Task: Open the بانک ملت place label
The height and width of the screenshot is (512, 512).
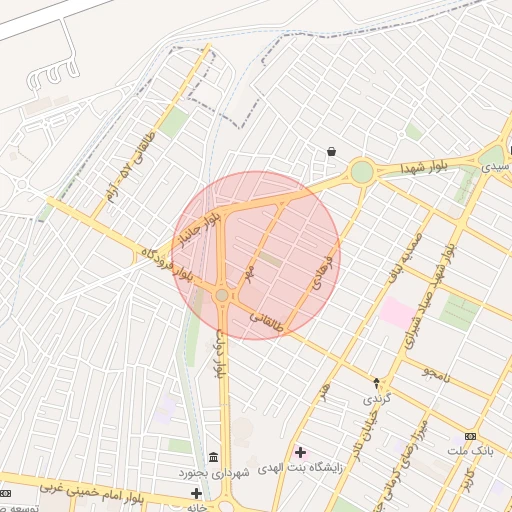Action: (x=470, y=451)
